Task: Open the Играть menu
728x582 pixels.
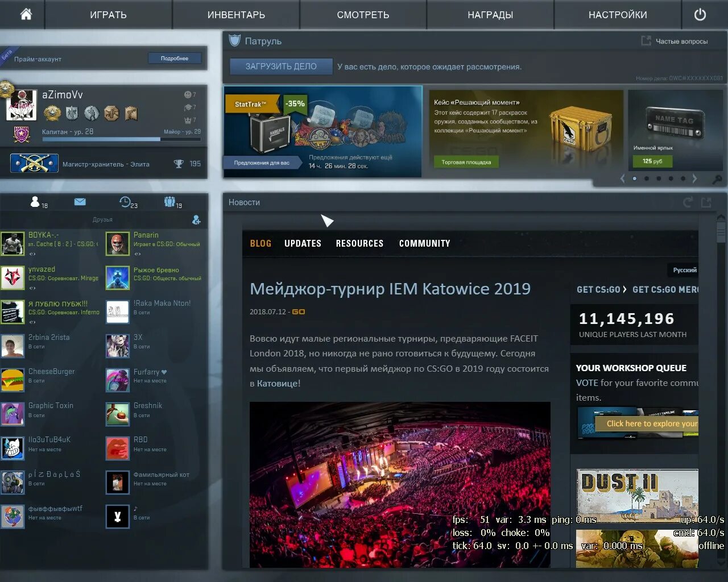Action: point(108,15)
